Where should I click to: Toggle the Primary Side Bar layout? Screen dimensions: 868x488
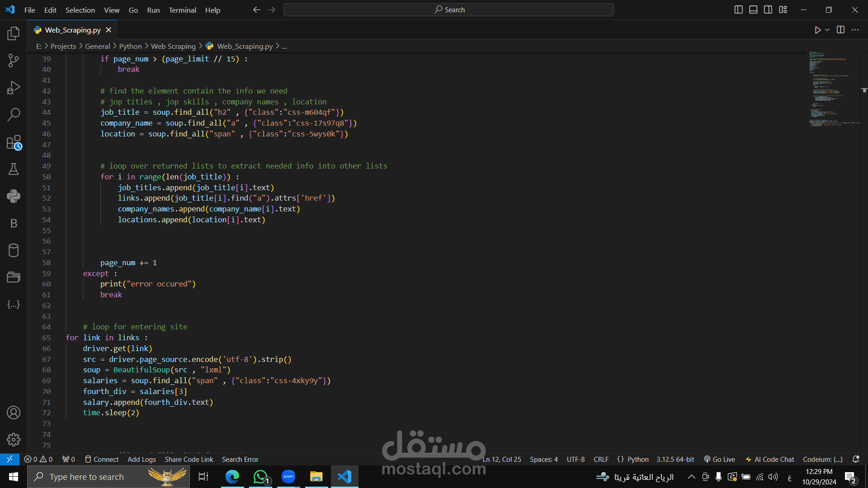click(x=738, y=9)
